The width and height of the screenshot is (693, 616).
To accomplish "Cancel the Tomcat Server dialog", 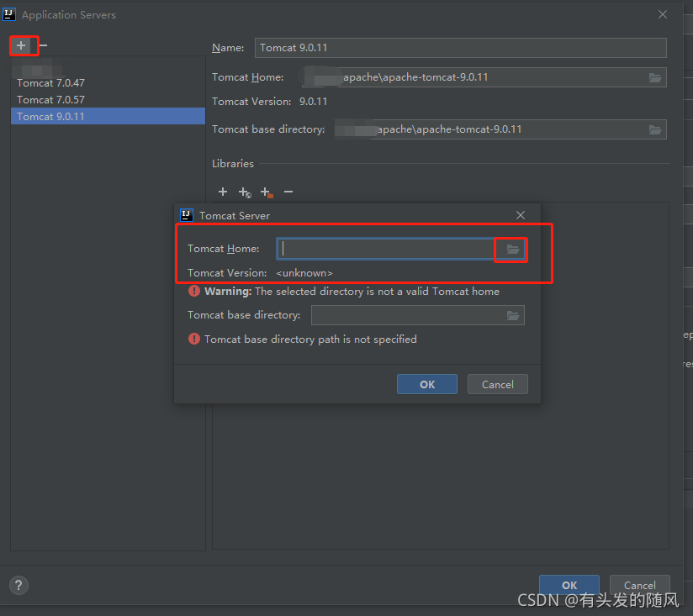I will tap(498, 384).
